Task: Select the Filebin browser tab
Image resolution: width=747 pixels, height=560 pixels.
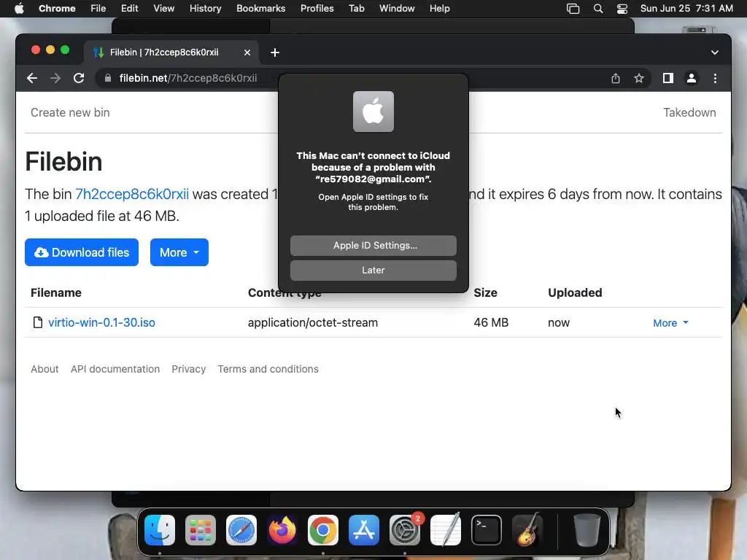Action: tap(171, 52)
